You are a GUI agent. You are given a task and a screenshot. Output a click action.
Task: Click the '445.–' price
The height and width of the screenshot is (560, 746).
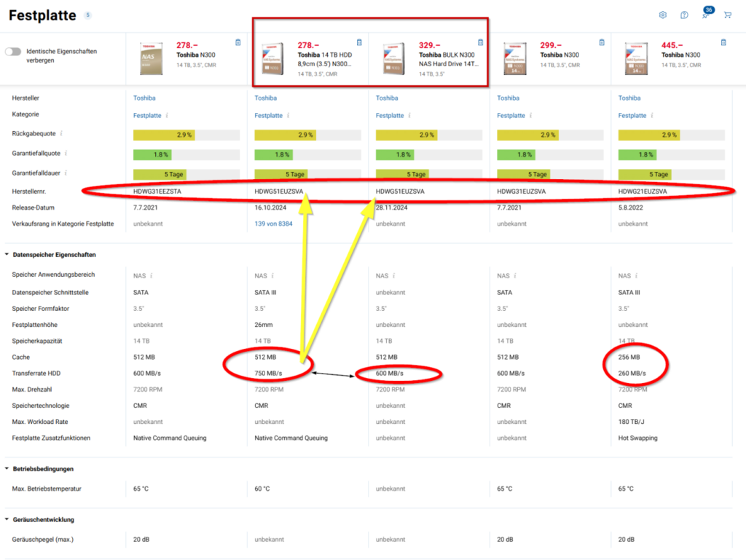pyautogui.click(x=672, y=46)
